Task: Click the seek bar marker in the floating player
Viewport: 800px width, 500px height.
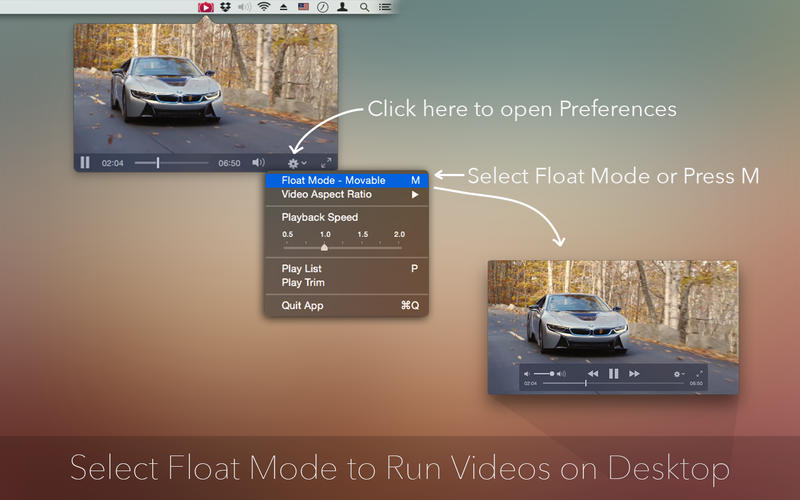Action: click(586, 383)
